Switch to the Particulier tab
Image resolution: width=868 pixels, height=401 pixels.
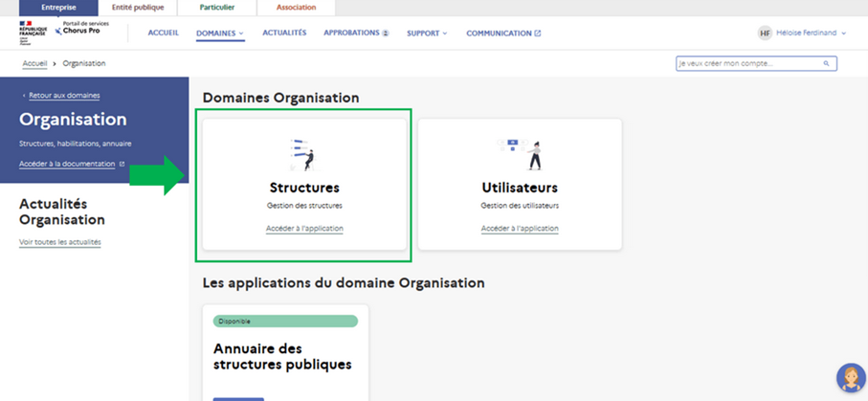[x=217, y=8]
